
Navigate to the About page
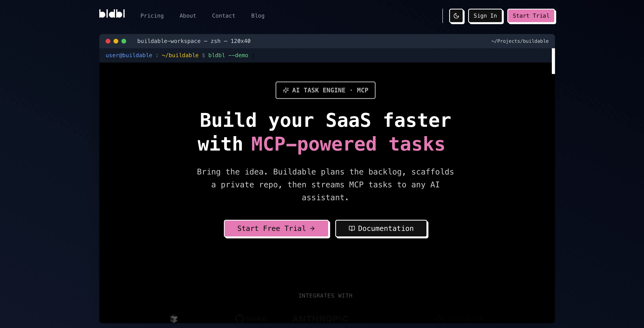[188, 16]
